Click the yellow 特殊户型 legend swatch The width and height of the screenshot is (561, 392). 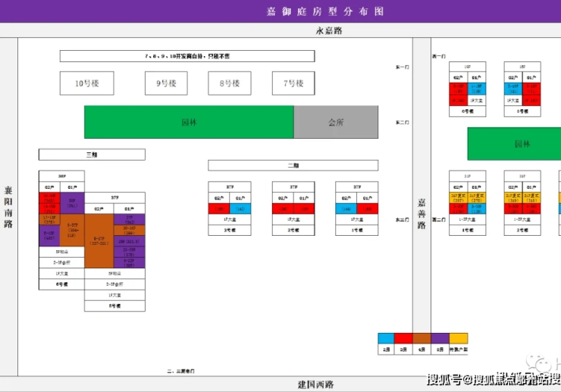(x=459, y=339)
